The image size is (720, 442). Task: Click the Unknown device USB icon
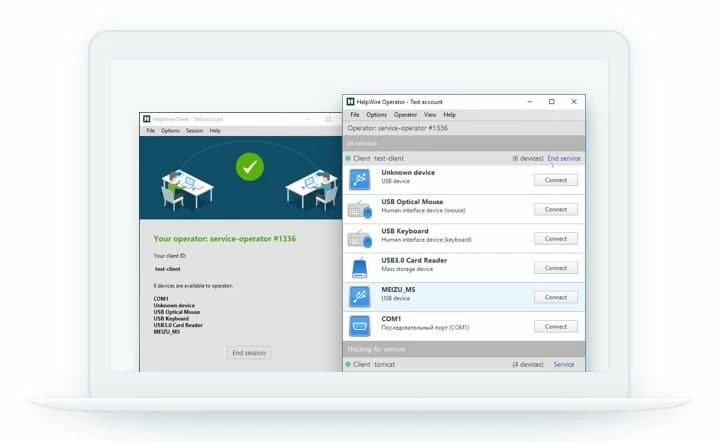(360, 179)
